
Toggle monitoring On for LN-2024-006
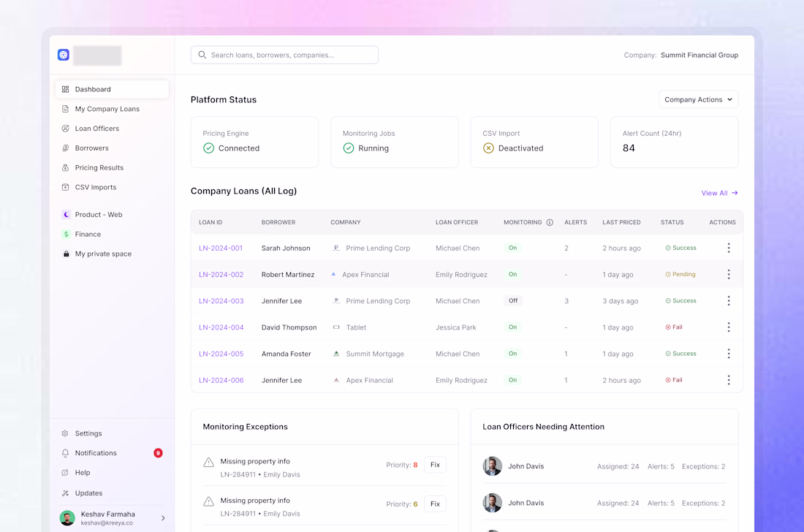[x=513, y=380]
